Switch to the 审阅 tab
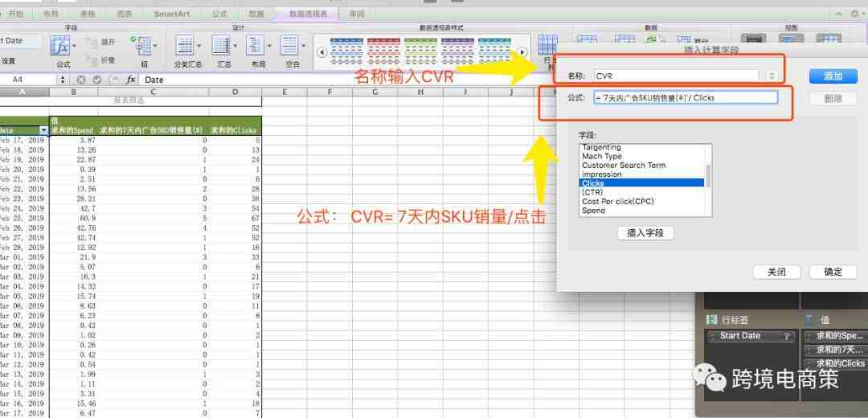 (357, 14)
